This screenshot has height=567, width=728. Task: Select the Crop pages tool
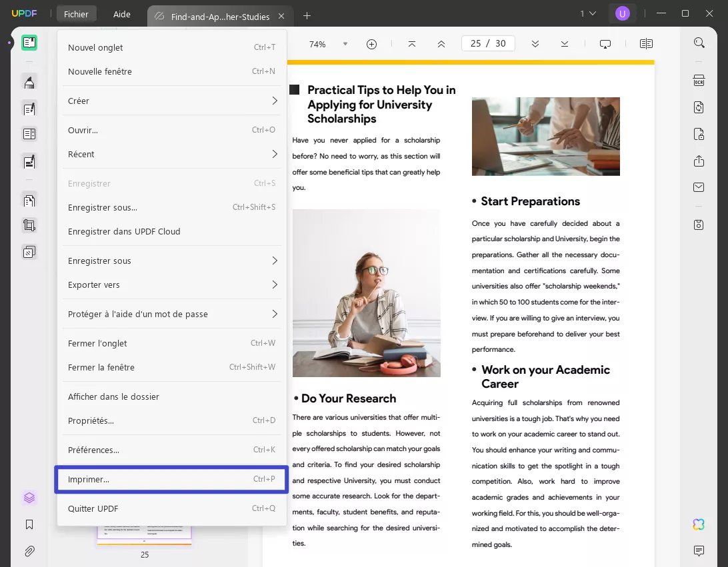coord(29,225)
